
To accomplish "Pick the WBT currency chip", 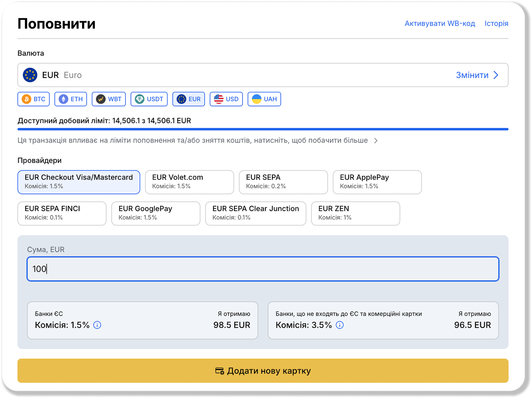I will tap(109, 99).
